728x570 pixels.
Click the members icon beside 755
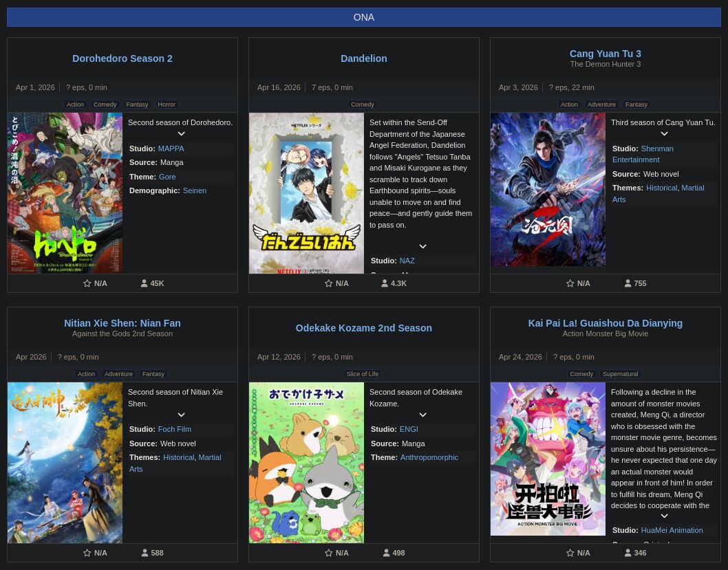pos(628,283)
